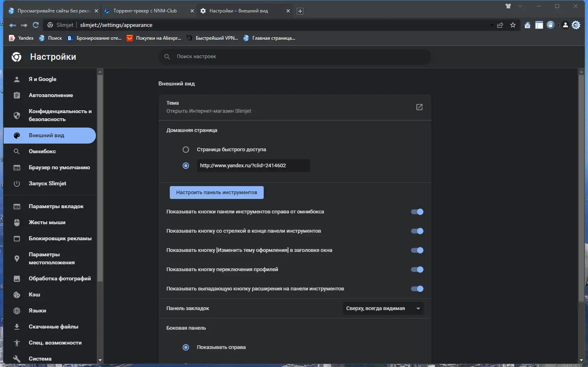Open Slimjet web store external link icon
588x367 pixels.
coord(419,107)
